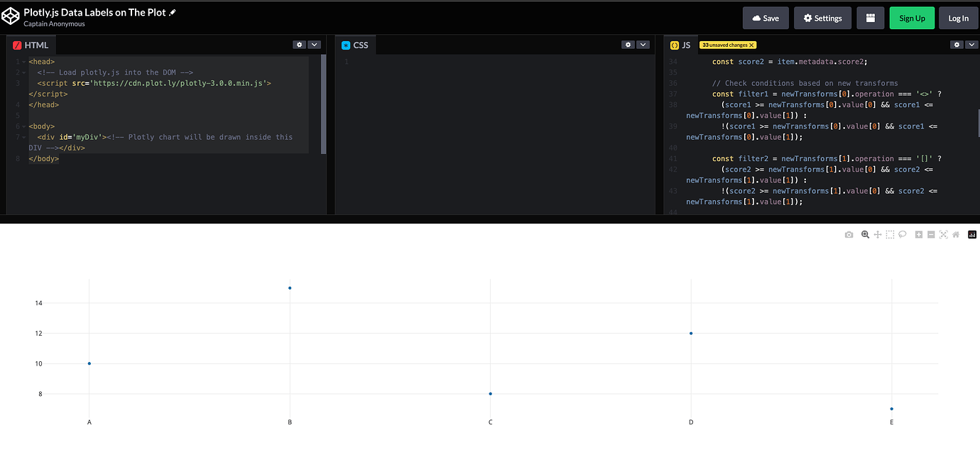Click the CodePen logo in the header
Screen dimensions: 980x467
tap(11, 15)
